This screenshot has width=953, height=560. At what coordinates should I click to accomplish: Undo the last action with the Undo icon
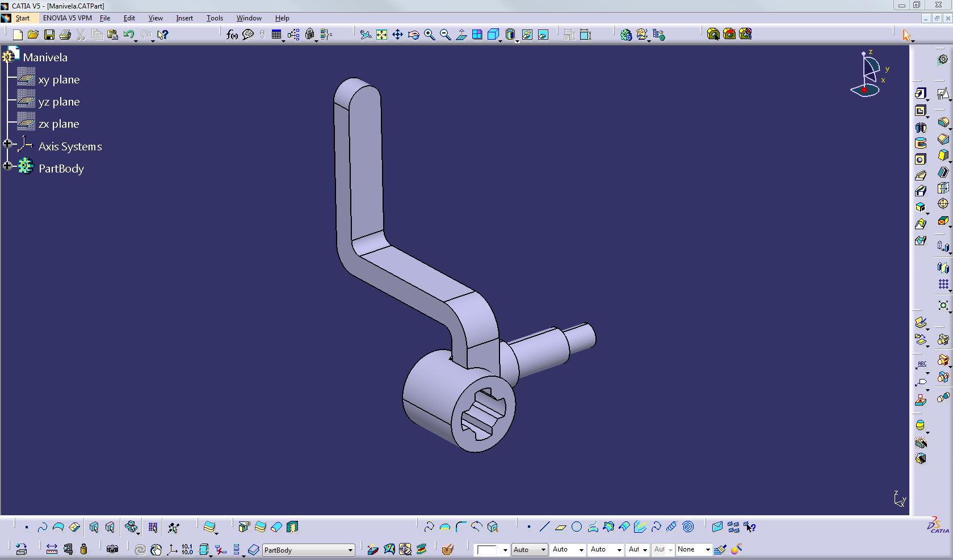tap(128, 35)
